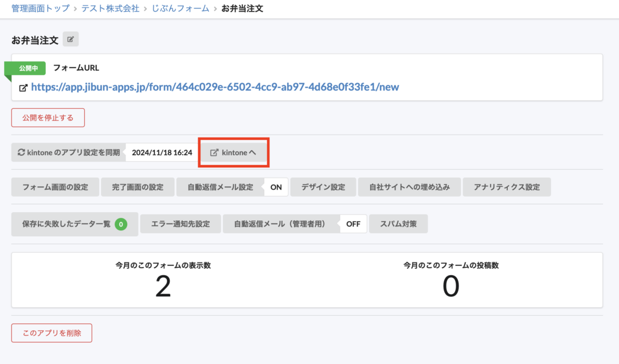This screenshot has height=364, width=619.
Task: Click the green 0 count badge on 保存に失敗したデータ一覧
Action: point(120,224)
